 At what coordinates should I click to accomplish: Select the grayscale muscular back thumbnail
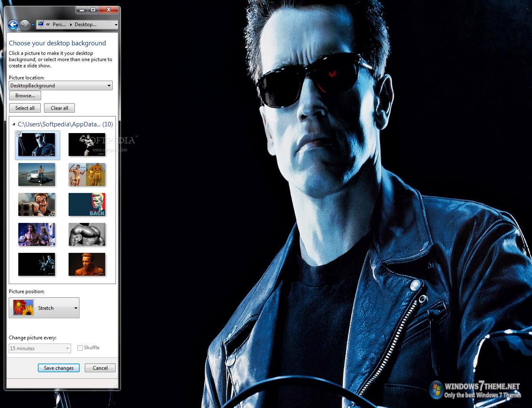click(87, 235)
